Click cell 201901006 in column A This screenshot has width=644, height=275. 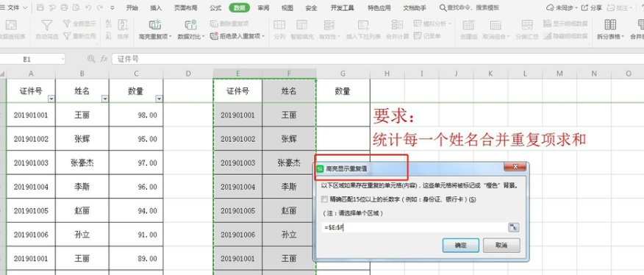tap(31, 235)
